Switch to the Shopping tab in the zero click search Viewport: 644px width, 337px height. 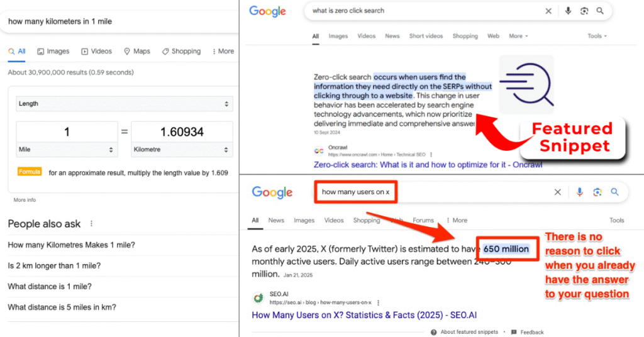465,36
